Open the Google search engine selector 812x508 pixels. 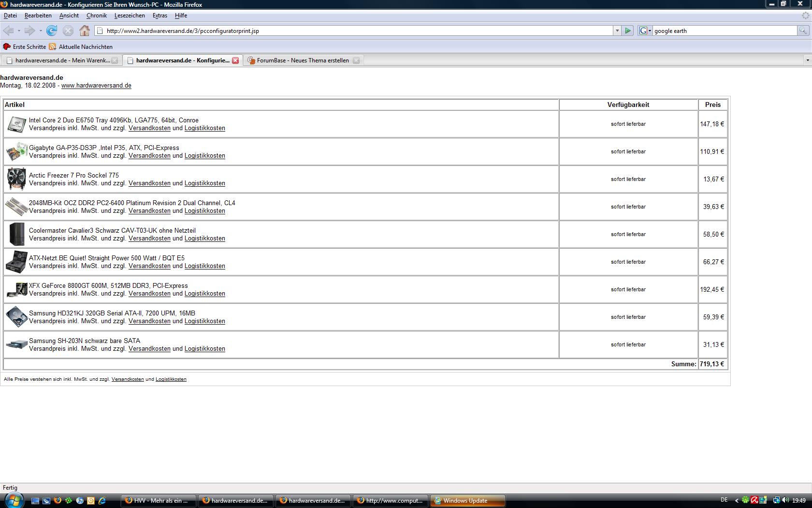[645, 30]
